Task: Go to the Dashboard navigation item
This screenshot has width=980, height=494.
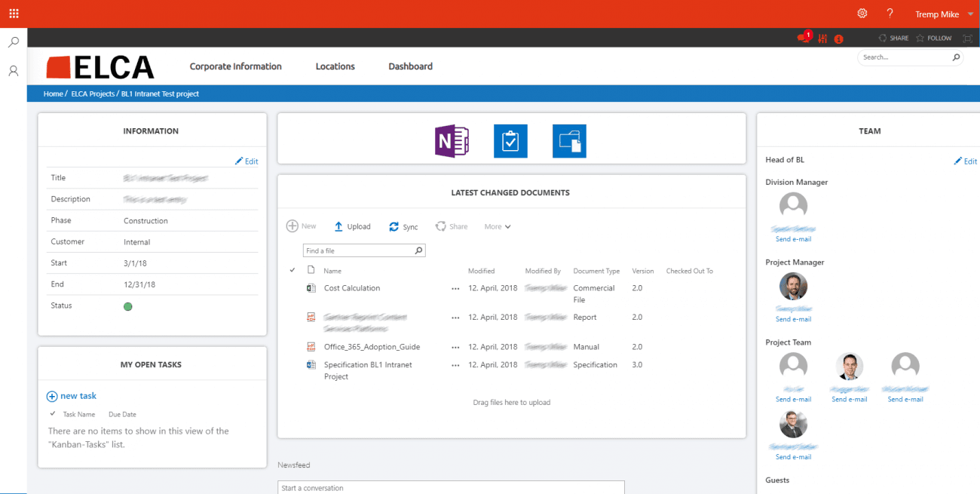Action: [410, 66]
